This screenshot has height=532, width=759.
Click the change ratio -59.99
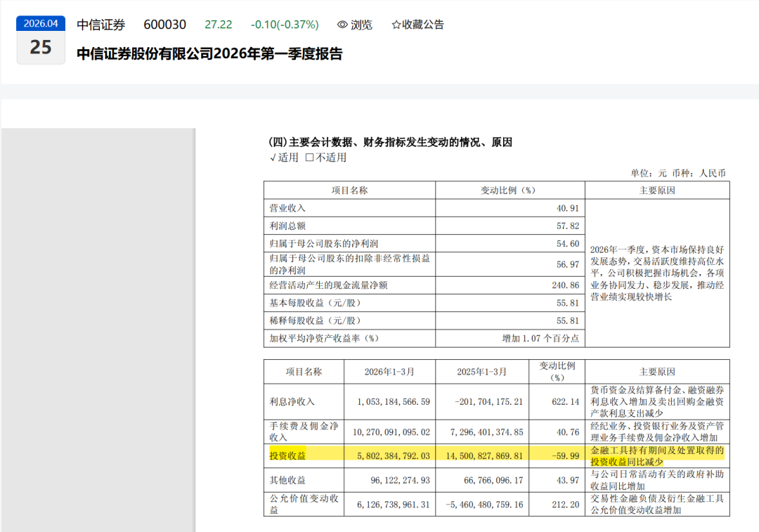[565, 456]
